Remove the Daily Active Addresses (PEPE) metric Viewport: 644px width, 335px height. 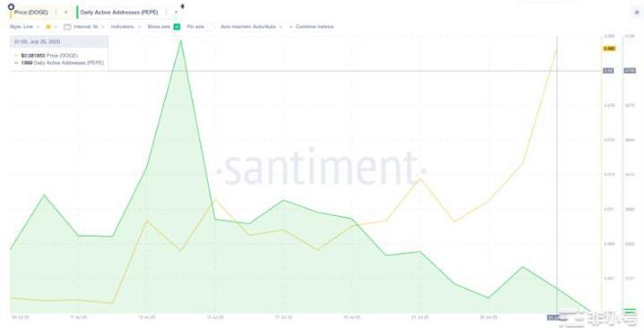[176, 13]
